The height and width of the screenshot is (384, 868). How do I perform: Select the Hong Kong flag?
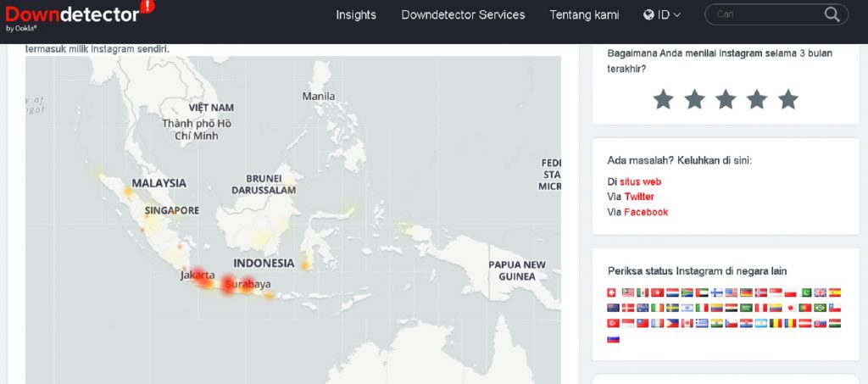657,292
